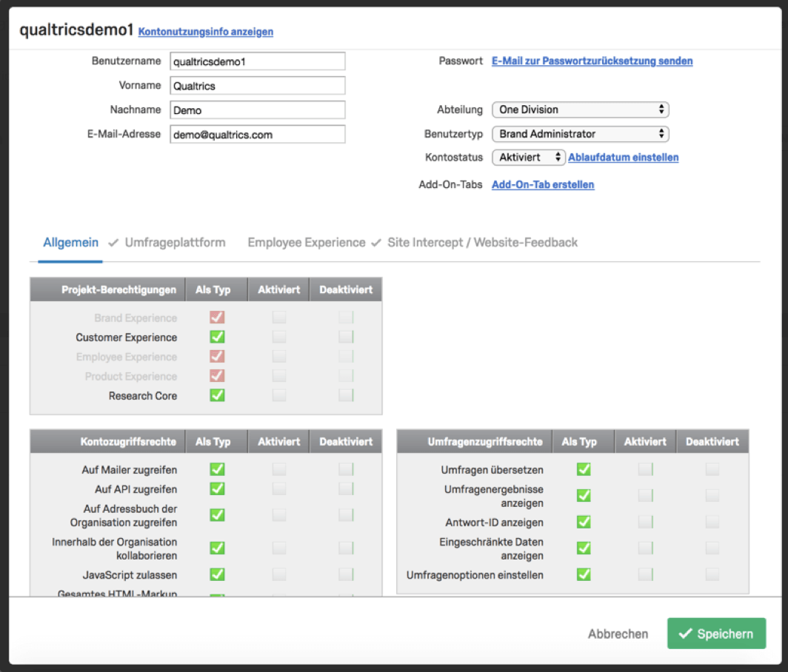Viewport: 788px width, 672px height.
Task: Check 'Aktiviert' for Brand Experience
Action: click(x=279, y=317)
